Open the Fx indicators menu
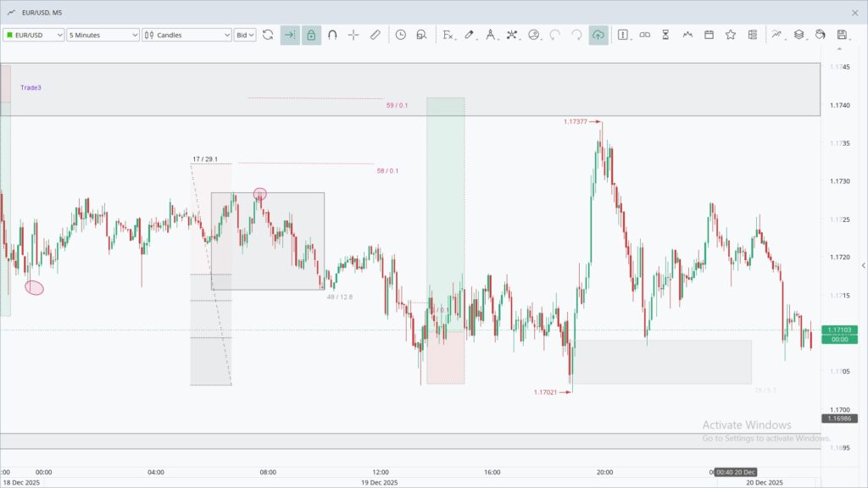The height and width of the screenshot is (488, 868). coord(448,35)
